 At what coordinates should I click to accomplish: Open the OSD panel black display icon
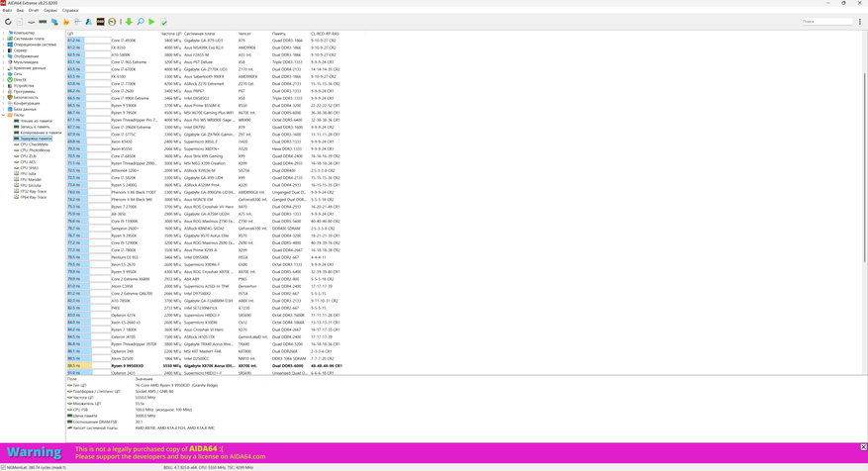[x=100, y=22]
